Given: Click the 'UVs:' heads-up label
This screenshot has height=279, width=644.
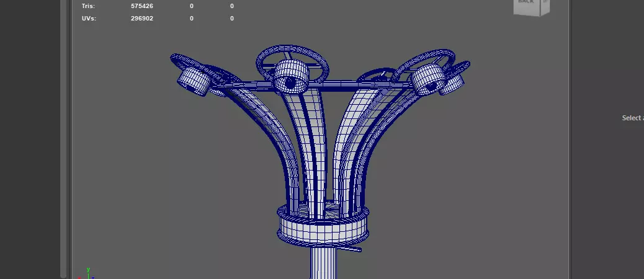Looking at the screenshot, I should pos(89,19).
